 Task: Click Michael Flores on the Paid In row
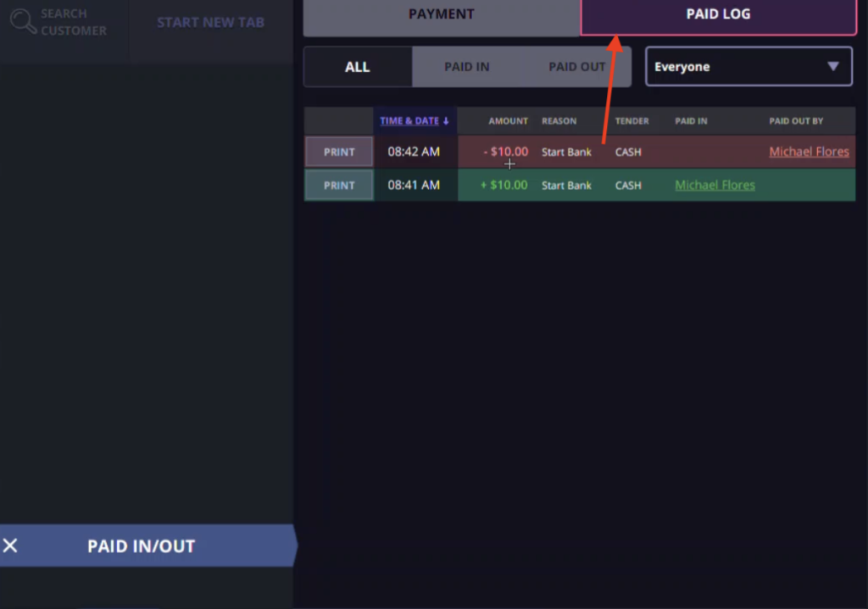point(714,185)
